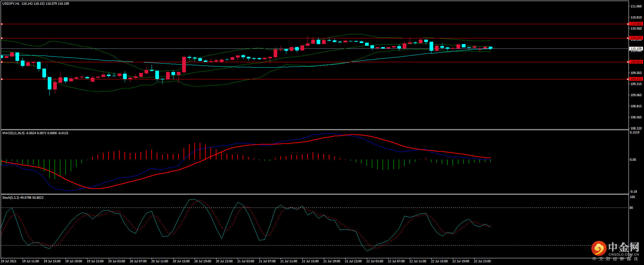The height and width of the screenshot is (265, 644).
Task: Click the 20 Jul 03:00 time label
Action: point(117,261)
